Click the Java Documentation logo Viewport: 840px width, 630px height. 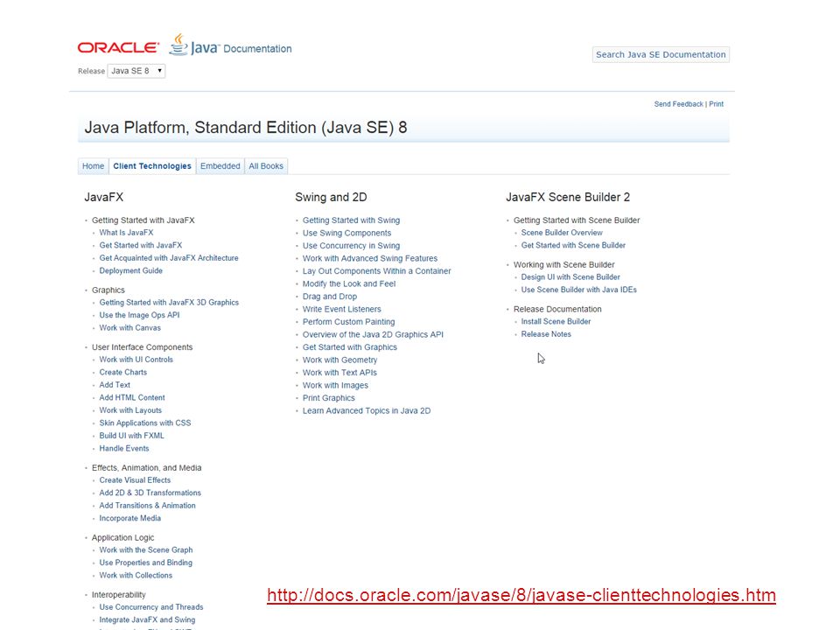click(x=230, y=45)
